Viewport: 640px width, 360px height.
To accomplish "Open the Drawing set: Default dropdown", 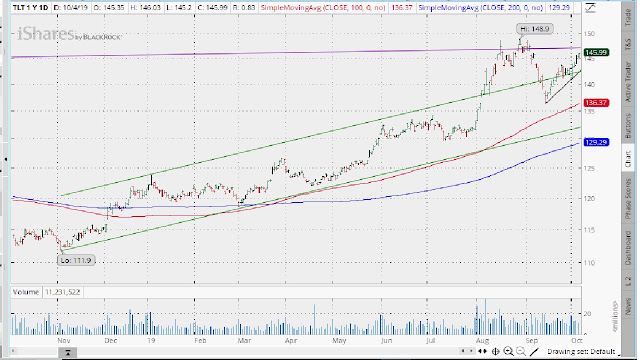I will (581, 351).
